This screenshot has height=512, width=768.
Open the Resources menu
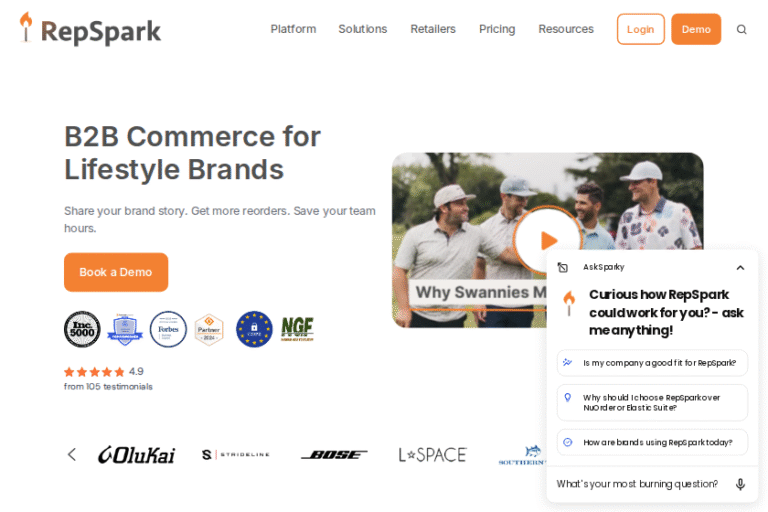566,29
